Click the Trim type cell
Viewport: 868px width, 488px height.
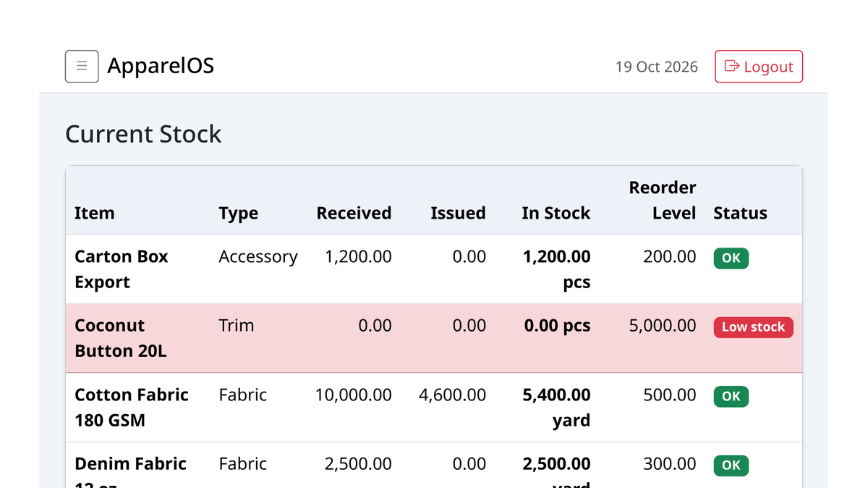(237, 326)
